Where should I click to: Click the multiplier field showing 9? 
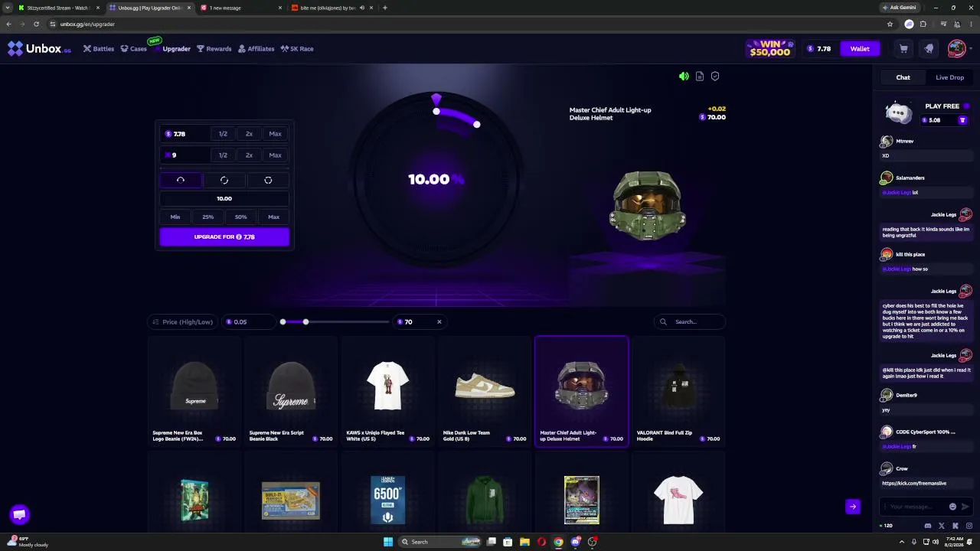coord(184,155)
